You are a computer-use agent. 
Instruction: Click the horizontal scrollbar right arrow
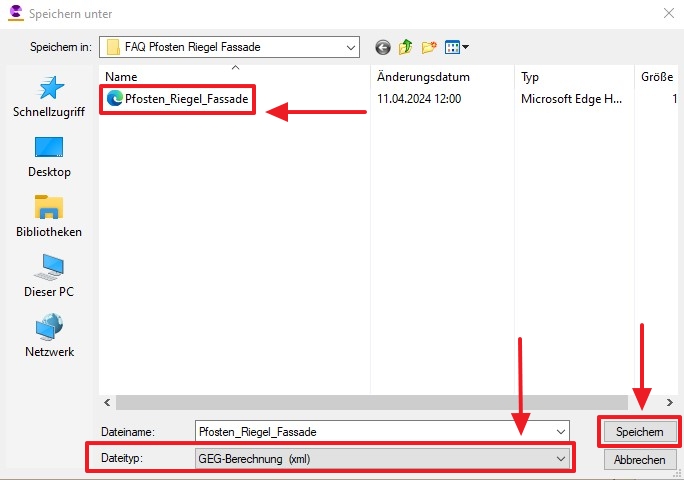click(x=670, y=402)
